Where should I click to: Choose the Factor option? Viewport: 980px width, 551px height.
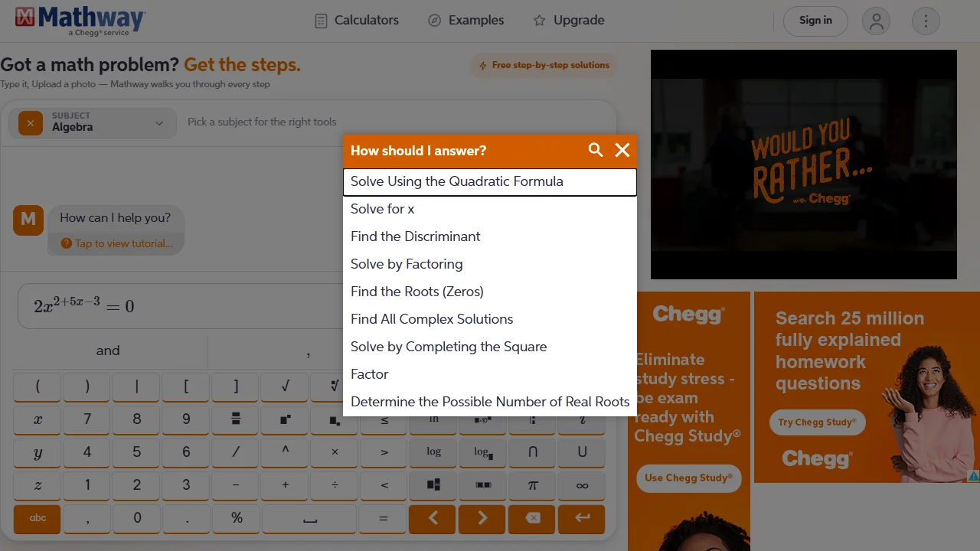coord(490,374)
